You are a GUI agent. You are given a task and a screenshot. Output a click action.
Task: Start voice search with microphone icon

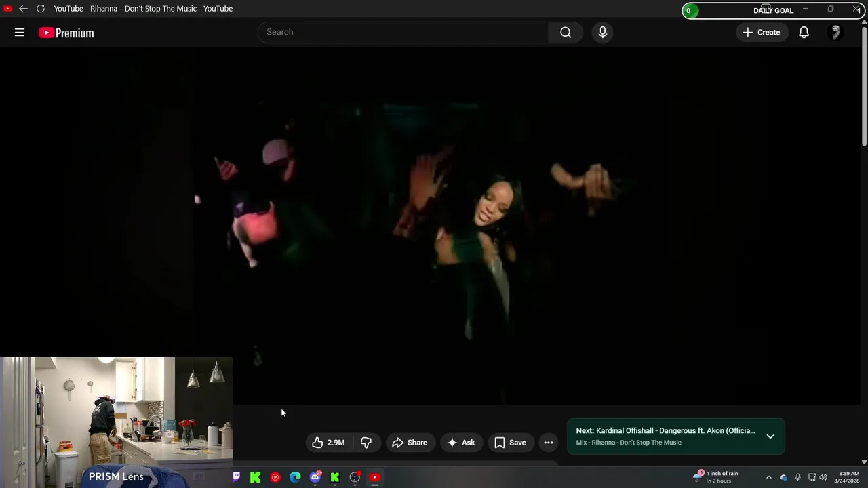[x=602, y=32]
